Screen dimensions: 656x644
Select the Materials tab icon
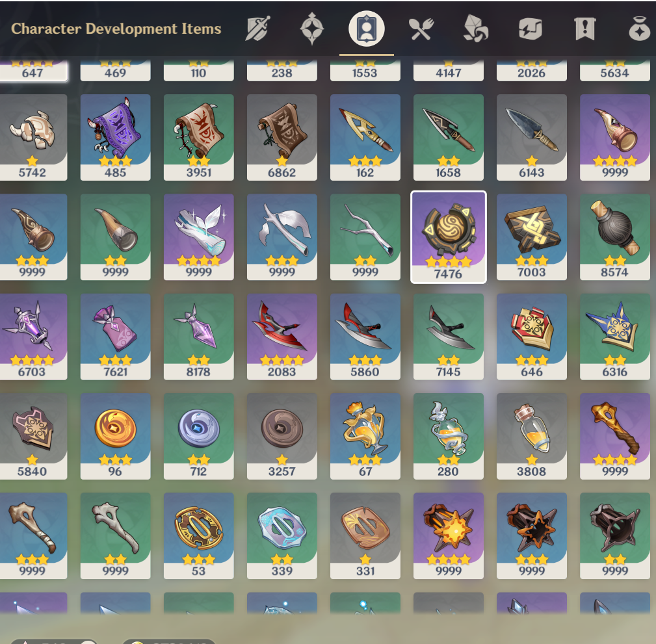coord(476,29)
